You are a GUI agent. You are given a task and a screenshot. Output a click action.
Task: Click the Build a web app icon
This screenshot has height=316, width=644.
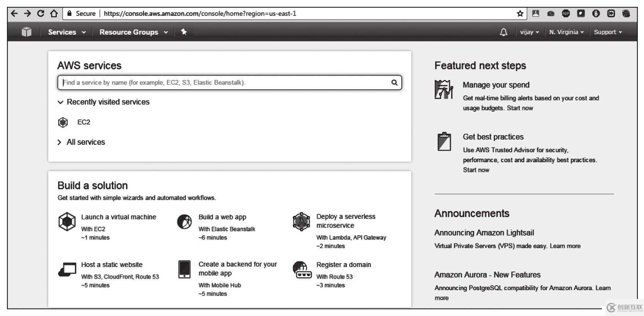[x=184, y=222]
